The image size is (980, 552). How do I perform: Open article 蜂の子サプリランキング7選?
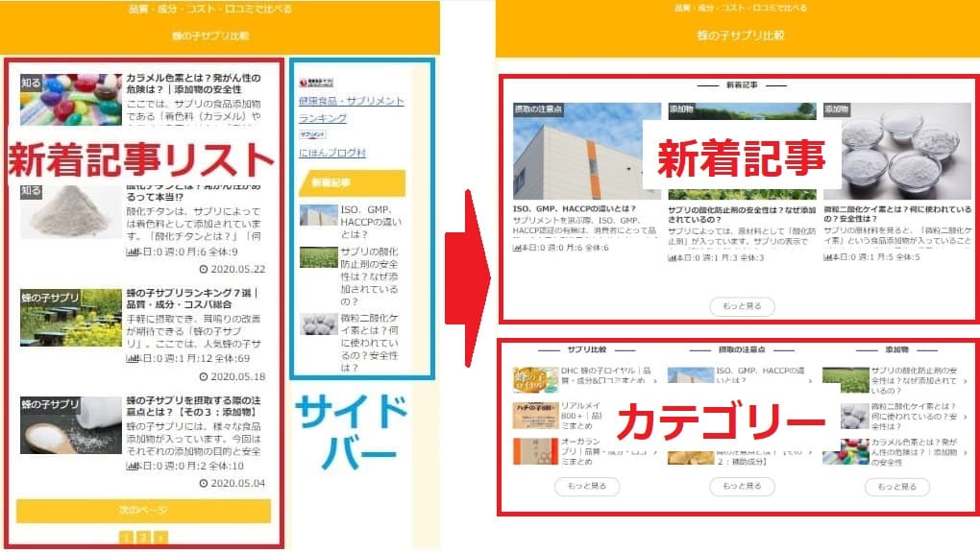coord(192,298)
